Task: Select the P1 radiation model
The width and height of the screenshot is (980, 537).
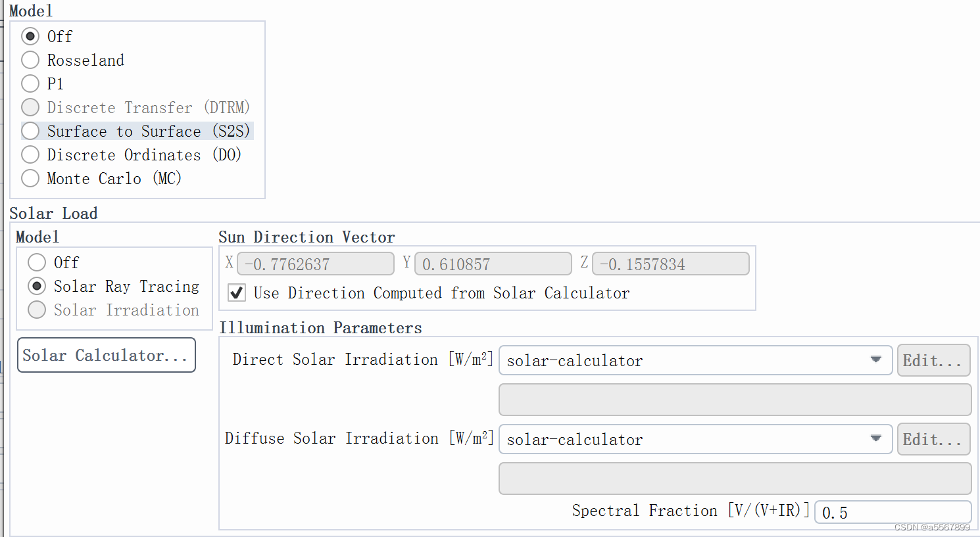Action: point(30,83)
